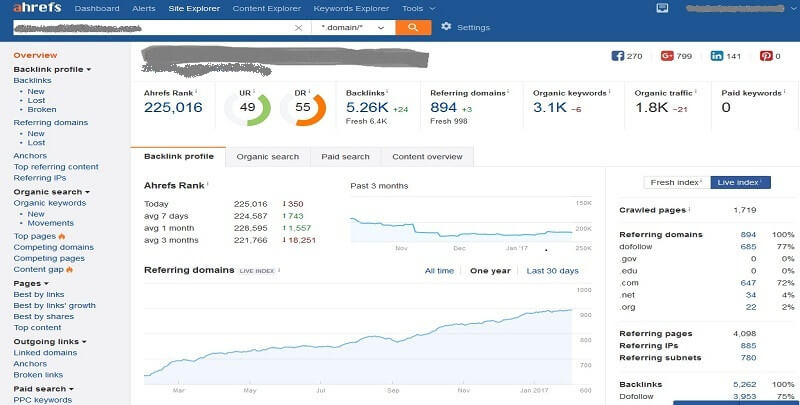Viewport: 800px width, 405px height.
Task: Collapse the Paid search sidebar section
Action: [x=43, y=389]
